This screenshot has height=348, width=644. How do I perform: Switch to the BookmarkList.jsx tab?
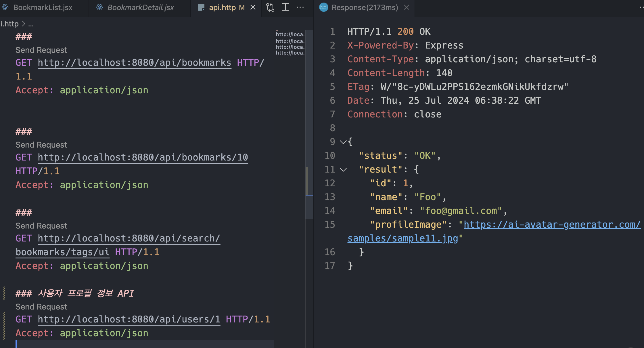43,7
